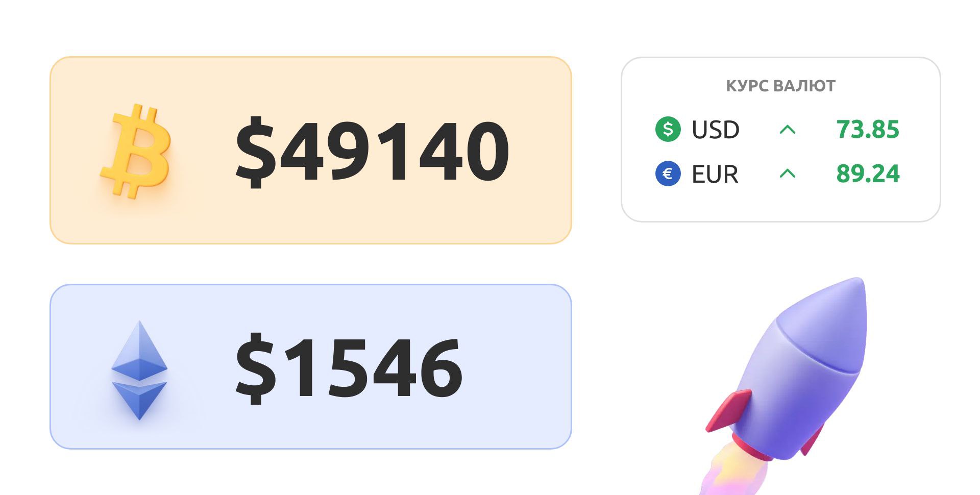This screenshot has height=495, width=980.
Task: Click the КУРС ВАЛЮТ heading
Action: click(780, 86)
